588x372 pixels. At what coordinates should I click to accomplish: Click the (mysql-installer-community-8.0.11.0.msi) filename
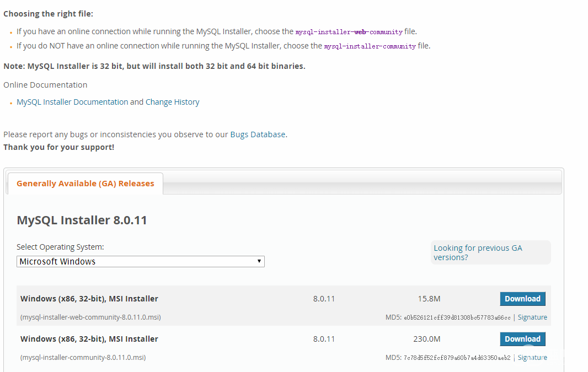pyautogui.click(x=83, y=357)
